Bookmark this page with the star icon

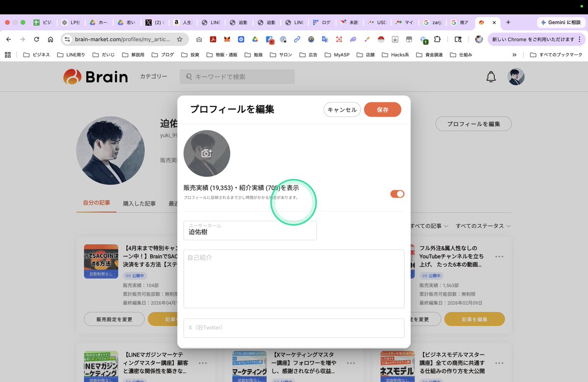click(x=180, y=39)
